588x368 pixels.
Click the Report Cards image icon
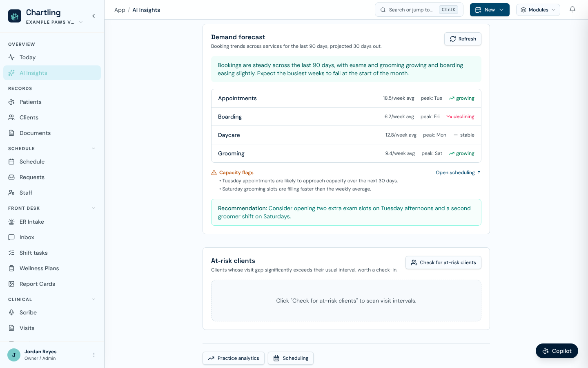click(11, 284)
